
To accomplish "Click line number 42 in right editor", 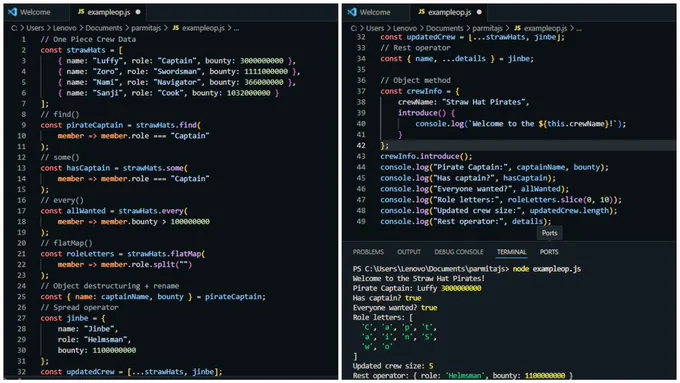I will tap(361, 145).
